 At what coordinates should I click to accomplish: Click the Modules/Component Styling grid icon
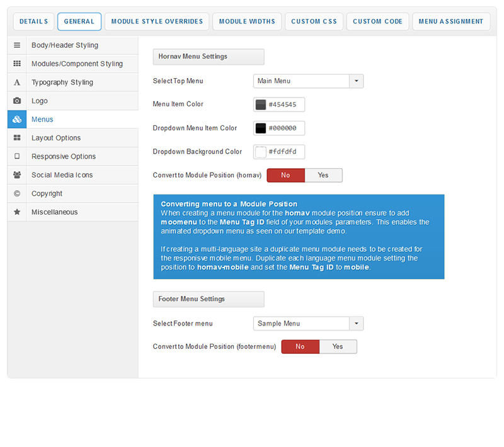pyautogui.click(x=17, y=64)
